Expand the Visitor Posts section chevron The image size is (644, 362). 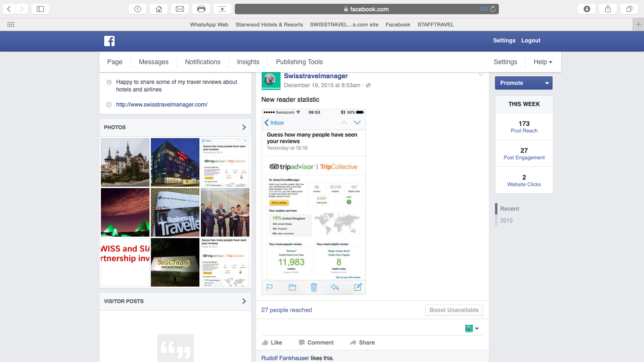(244, 301)
